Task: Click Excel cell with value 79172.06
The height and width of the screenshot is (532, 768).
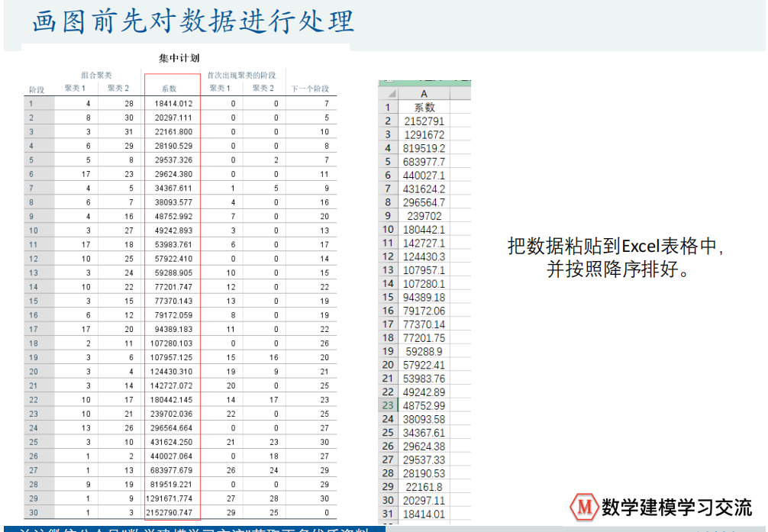Action: click(424, 311)
